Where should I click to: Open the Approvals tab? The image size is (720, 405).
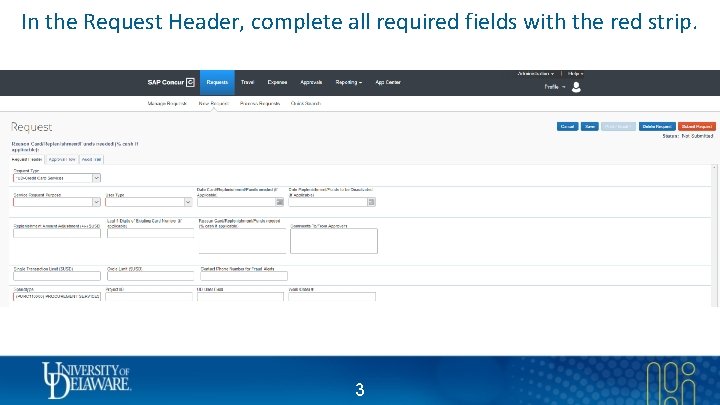coord(311,83)
